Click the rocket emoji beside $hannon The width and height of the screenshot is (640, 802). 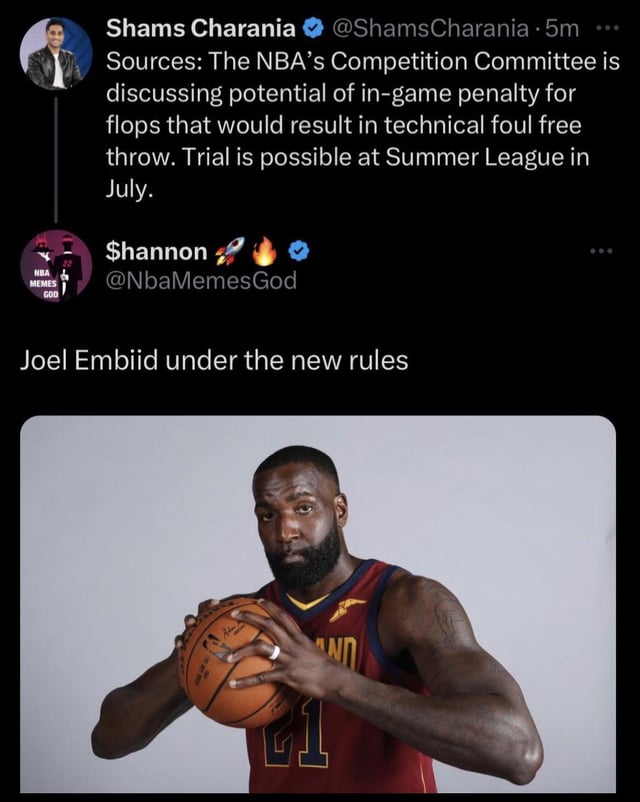point(230,252)
